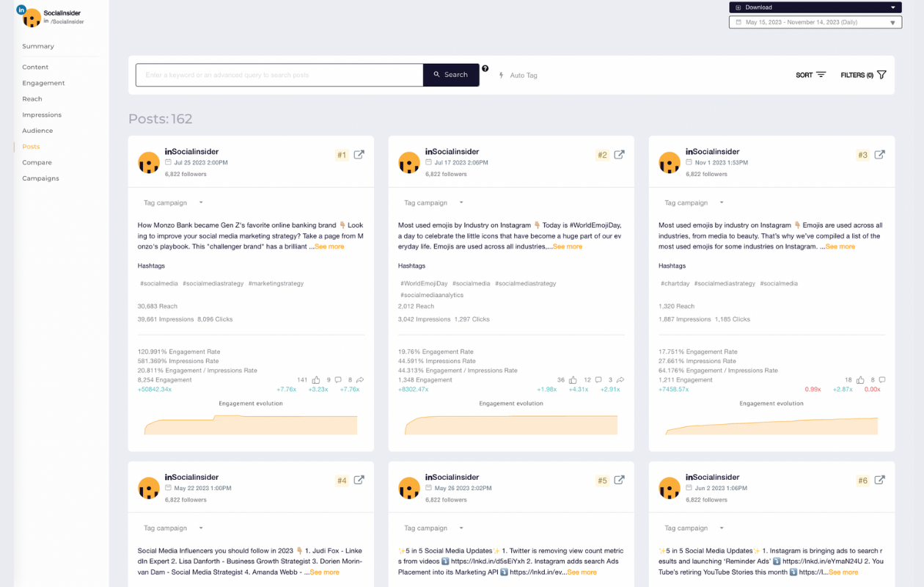
Task: Open Campaigns section in sidebar
Action: 40,178
